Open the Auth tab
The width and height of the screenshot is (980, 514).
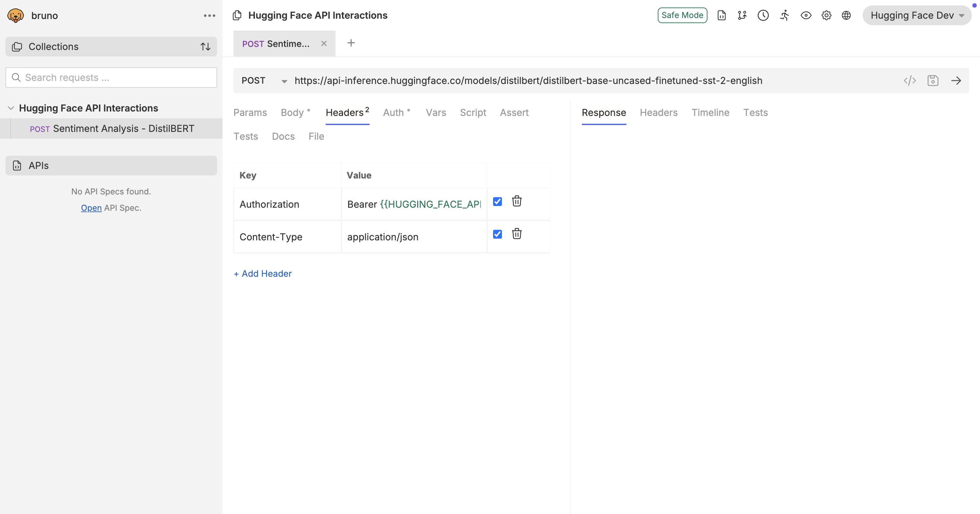coord(393,113)
